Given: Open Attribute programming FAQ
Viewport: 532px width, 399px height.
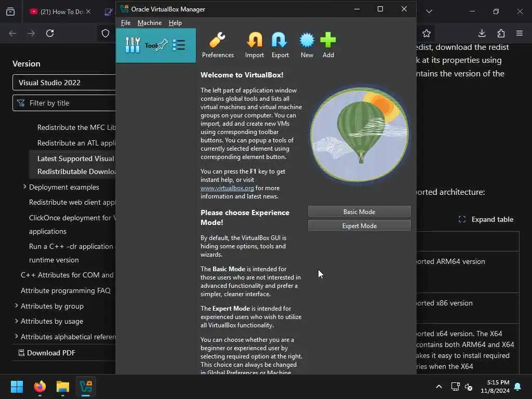Looking at the screenshot, I should pos(65,290).
